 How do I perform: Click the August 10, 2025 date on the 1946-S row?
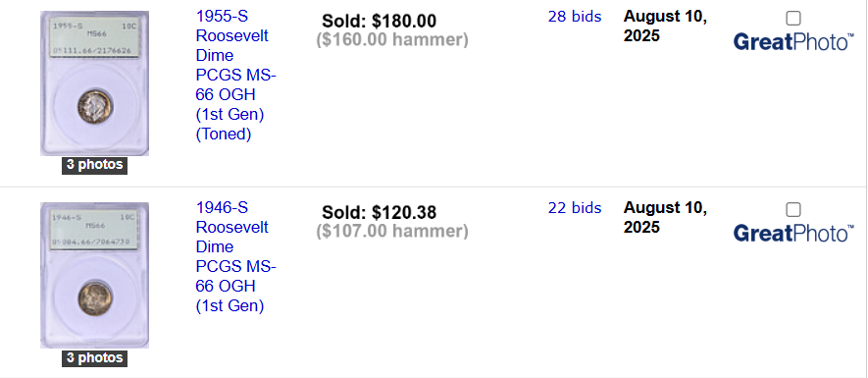tap(665, 217)
